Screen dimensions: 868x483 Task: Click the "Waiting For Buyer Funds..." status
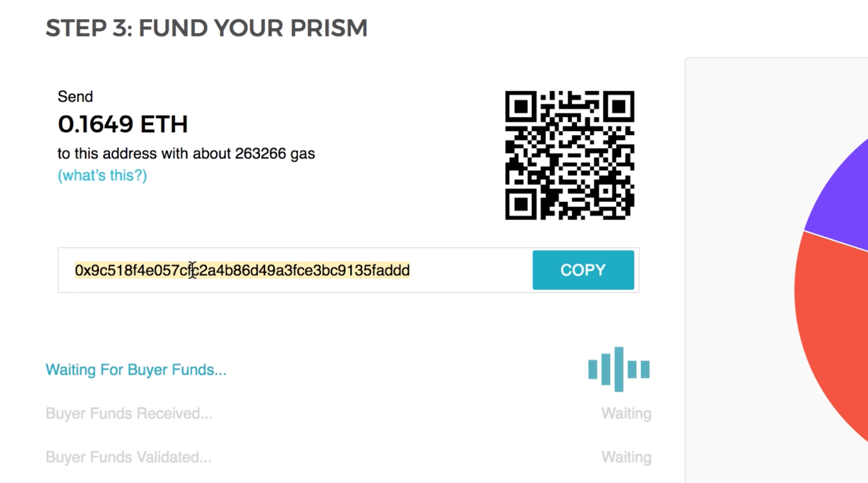(136, 369)
